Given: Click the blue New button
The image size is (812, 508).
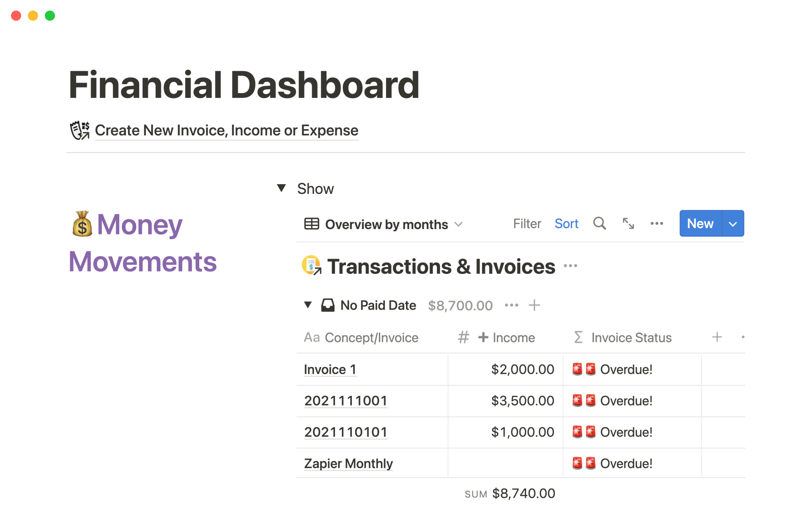Looking at the screenshot, I should pyautogui.click(x=700, y=224).
